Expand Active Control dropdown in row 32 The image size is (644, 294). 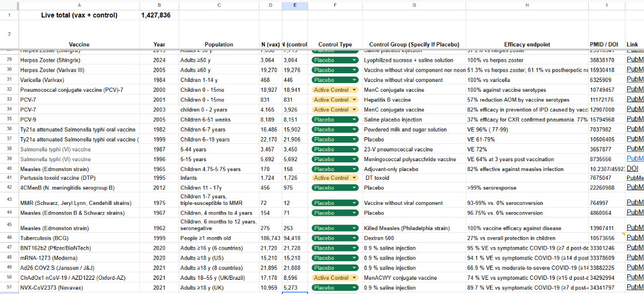(335, 90)
